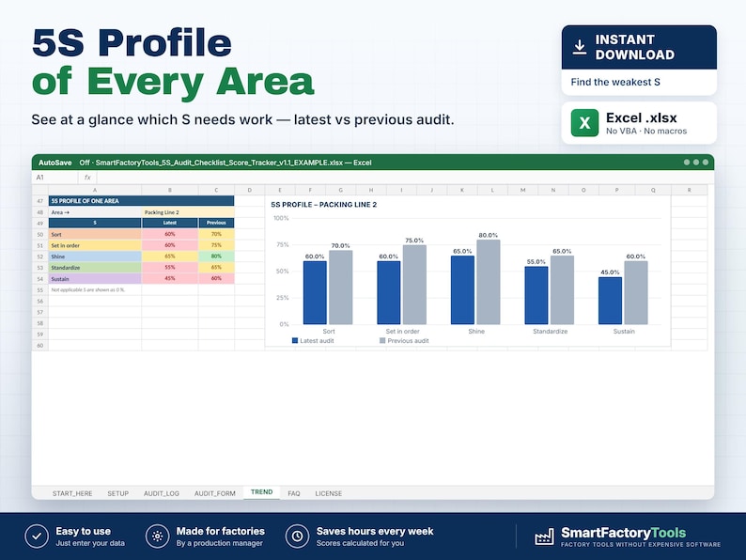Toggle AutoSave in the title bar
746x560 pixels.
coord(55,163)
